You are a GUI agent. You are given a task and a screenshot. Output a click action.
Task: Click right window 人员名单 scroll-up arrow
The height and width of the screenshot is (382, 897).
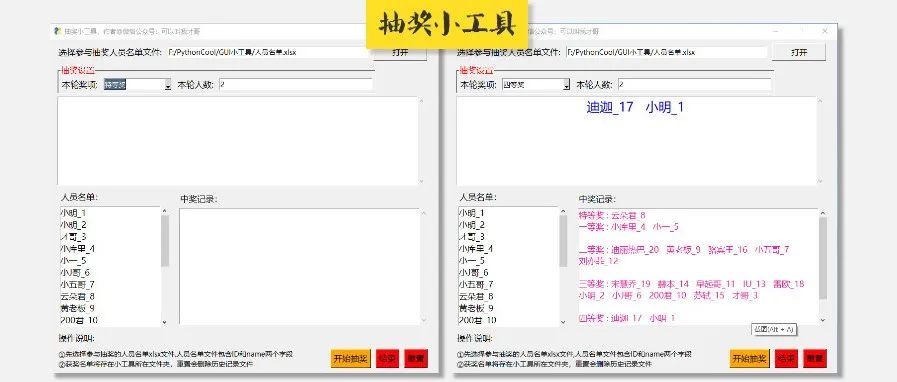pyautogui.click(x=563, y=210)
